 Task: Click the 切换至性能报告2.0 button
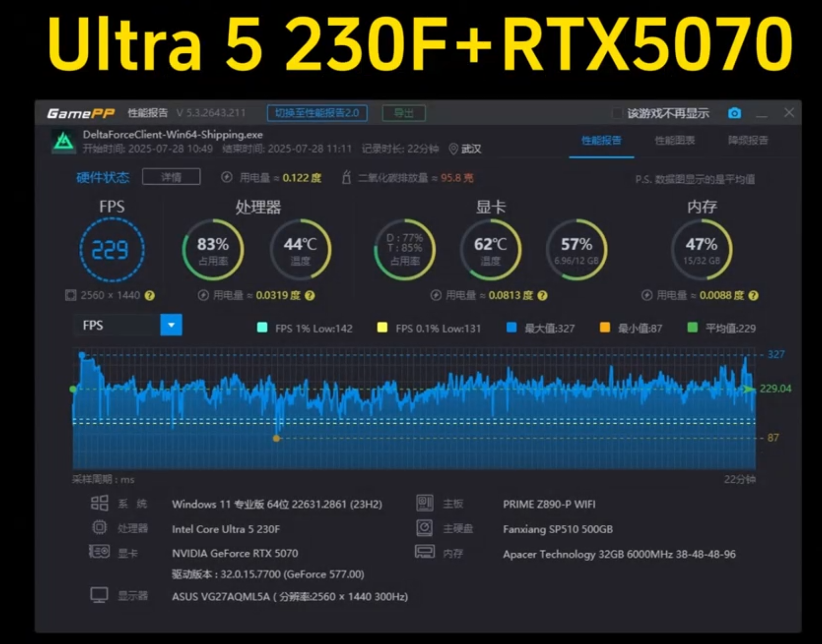coord(317,113)
